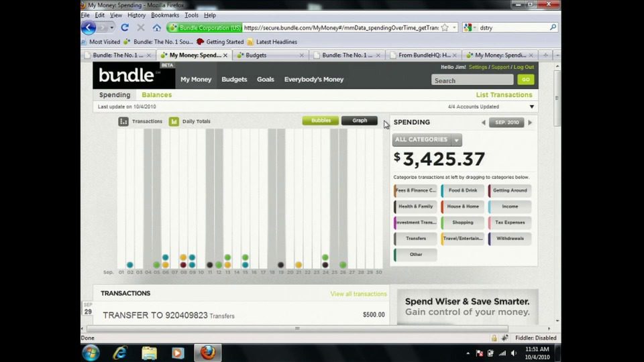The height and width of the screenshot is (362, 644).
Task: Open Windows Explorer folder taskbar icon
Action: point(149,353)
